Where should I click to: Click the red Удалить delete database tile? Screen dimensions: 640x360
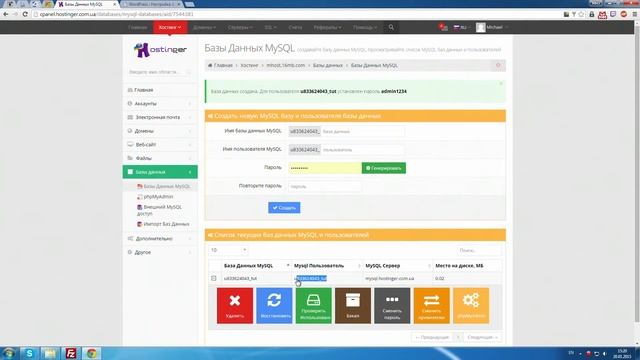point(235,306)
